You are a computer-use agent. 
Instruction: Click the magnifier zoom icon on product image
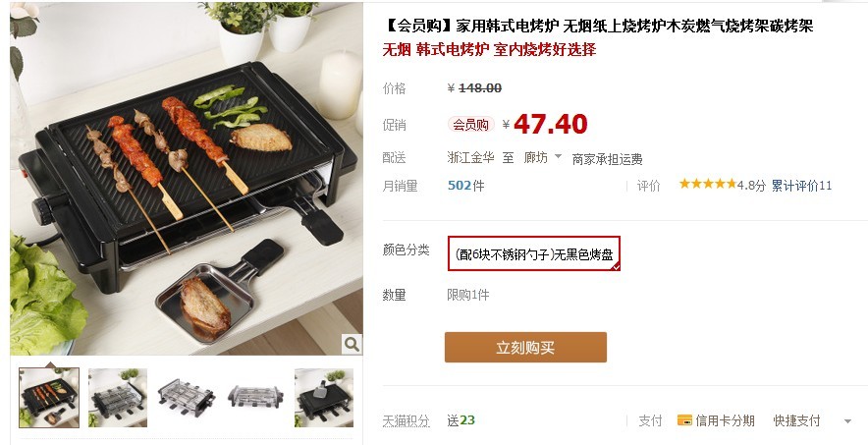pos(352,344)
